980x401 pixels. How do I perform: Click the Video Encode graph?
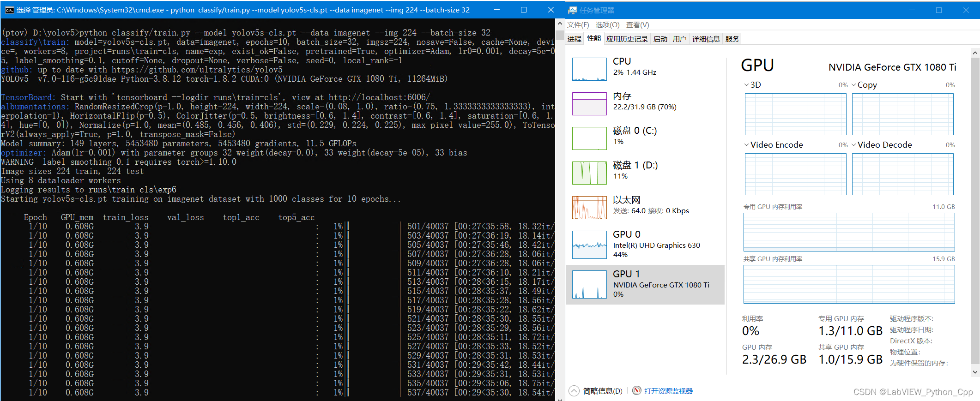tap(795, 174)
